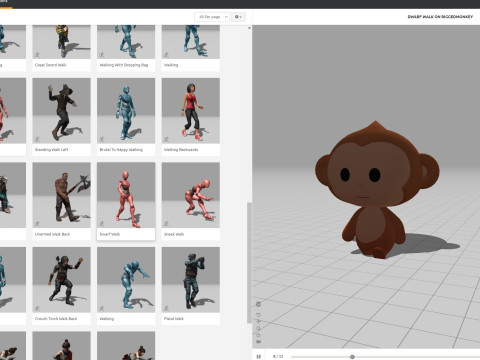Click the animation timeline slider handle
480x360 pixels.
click(352, 357)
